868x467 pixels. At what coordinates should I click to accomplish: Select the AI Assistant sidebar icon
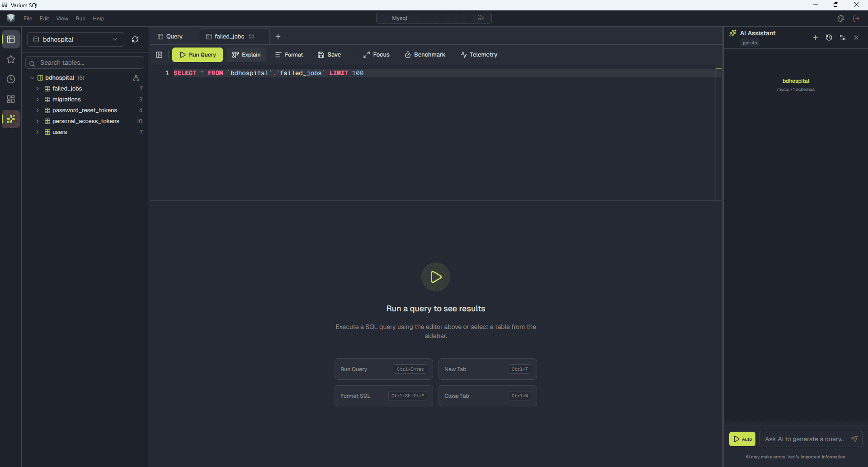coord(11,119)
